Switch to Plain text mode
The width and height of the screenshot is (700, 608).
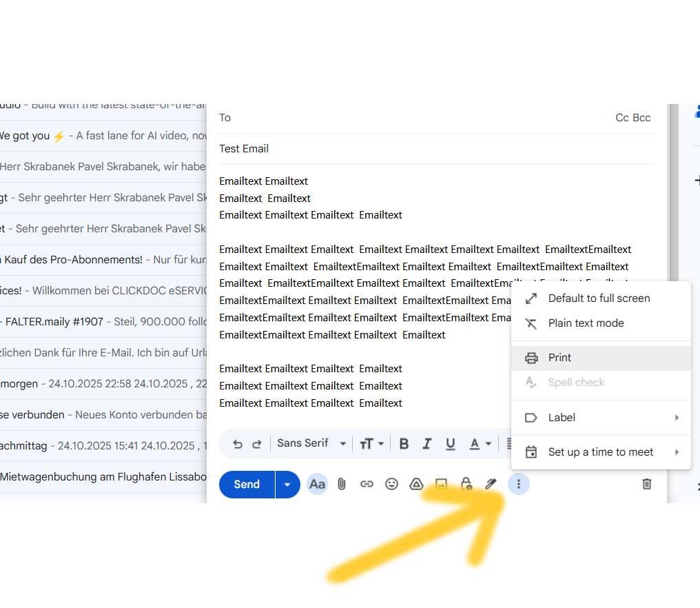point(586,323)
